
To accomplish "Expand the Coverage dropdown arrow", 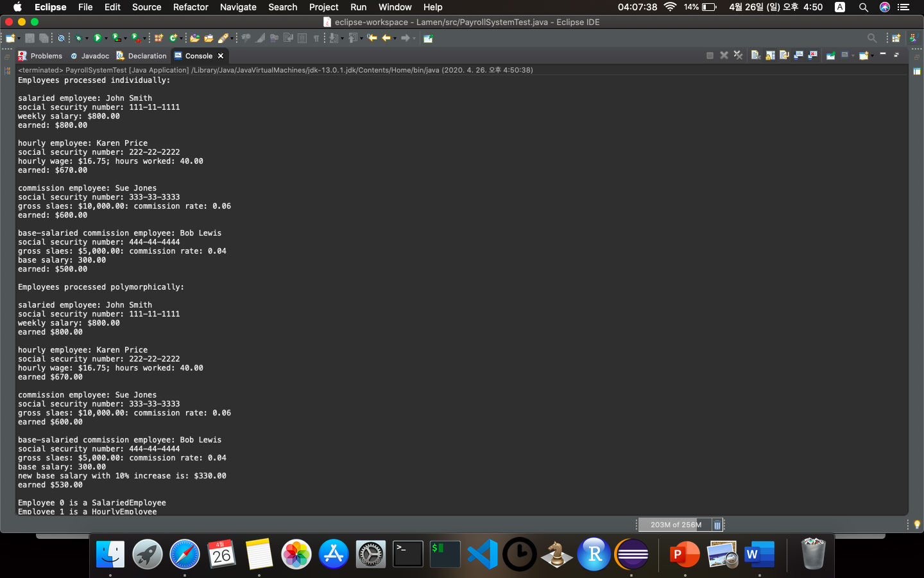I will coord(125,39).
